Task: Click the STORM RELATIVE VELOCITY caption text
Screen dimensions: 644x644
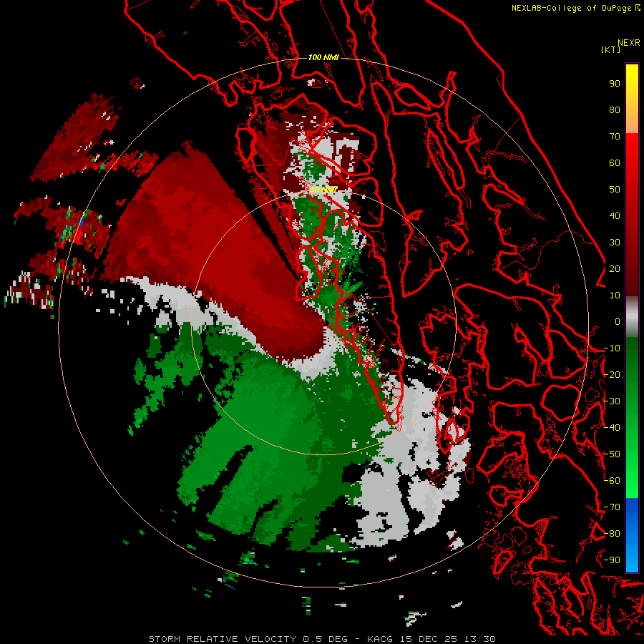Action: [x=222, y=639]
